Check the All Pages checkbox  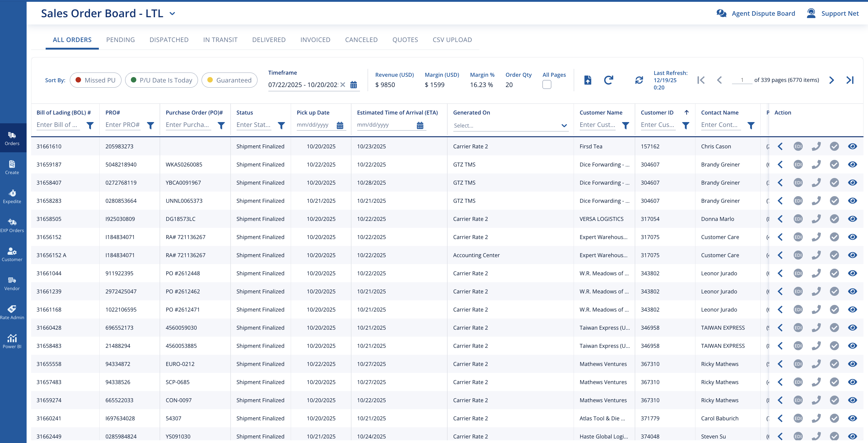pos(546,85)
